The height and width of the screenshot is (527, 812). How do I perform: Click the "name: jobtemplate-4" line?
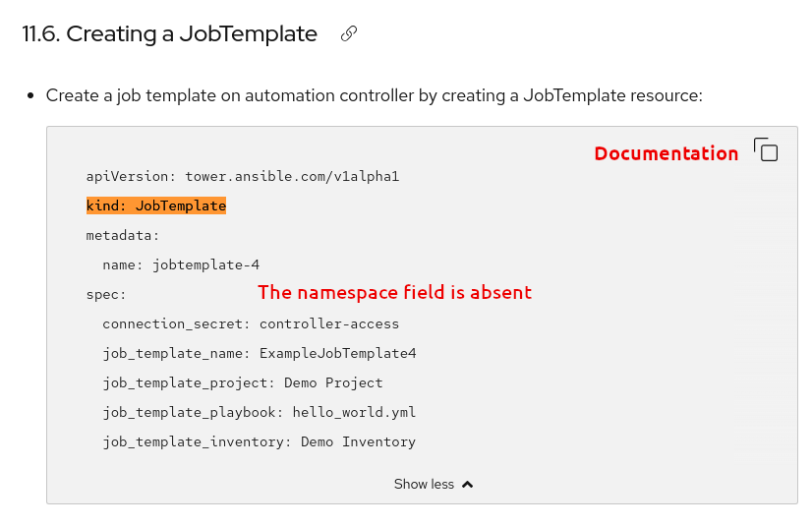point(181,265)
